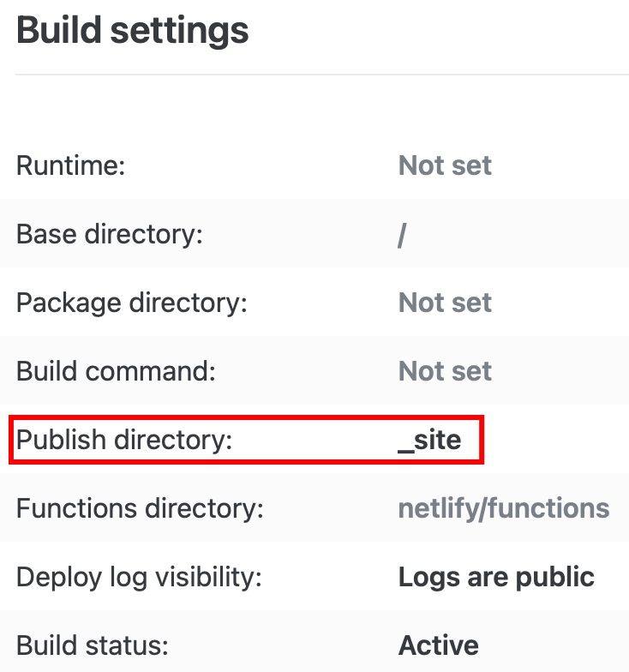Image resolution: width=629 pixels, height=672 pixels.
Task: Select the 'Logs are public' value
Action: pos(496,577)
